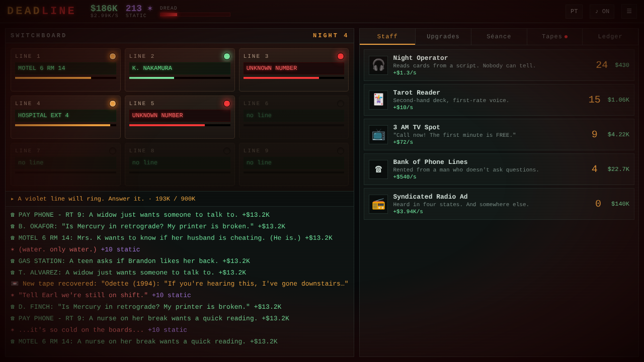
Task: Click the orange indicator light on Line 1
Action: 113,56
